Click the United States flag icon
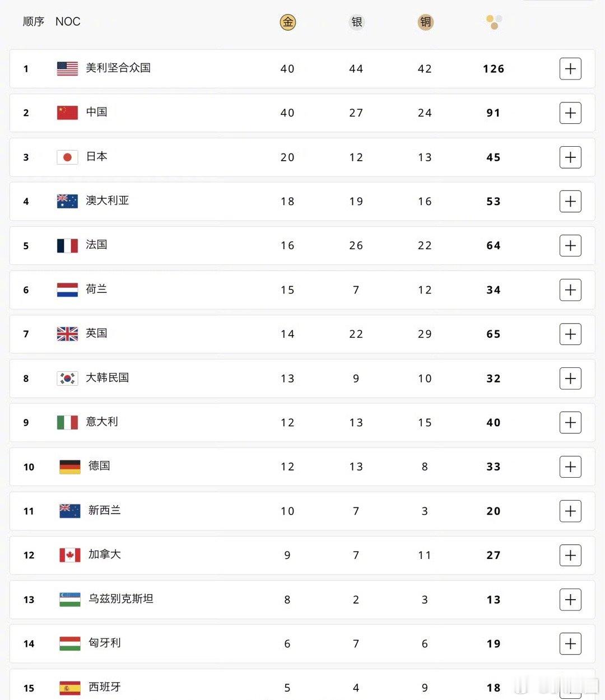This screenshot has height=700, width=605. (67, 69)
